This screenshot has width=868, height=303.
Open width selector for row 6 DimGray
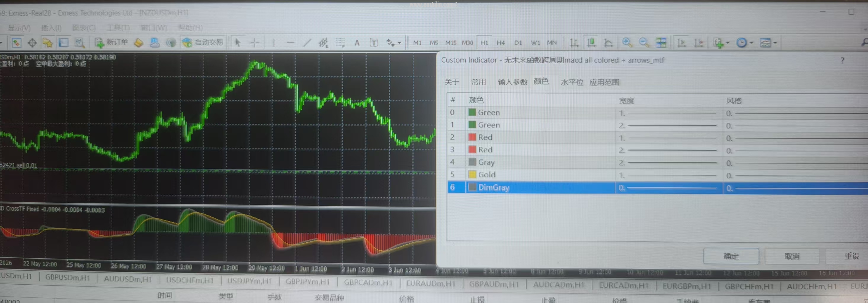coord(669,188)
